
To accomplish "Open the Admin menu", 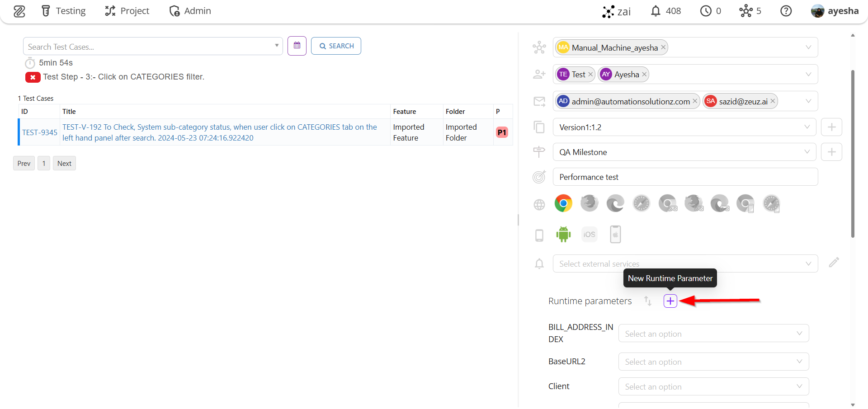I will [190, 11].
